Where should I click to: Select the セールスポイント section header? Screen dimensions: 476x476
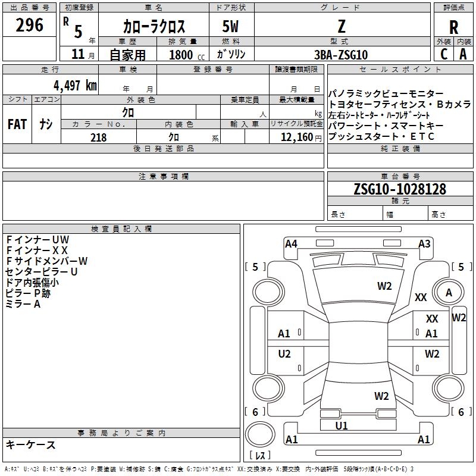click(x=400, y=69)
